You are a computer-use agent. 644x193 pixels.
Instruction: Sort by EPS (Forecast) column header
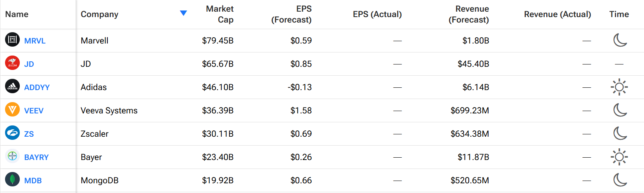[292, 14]
